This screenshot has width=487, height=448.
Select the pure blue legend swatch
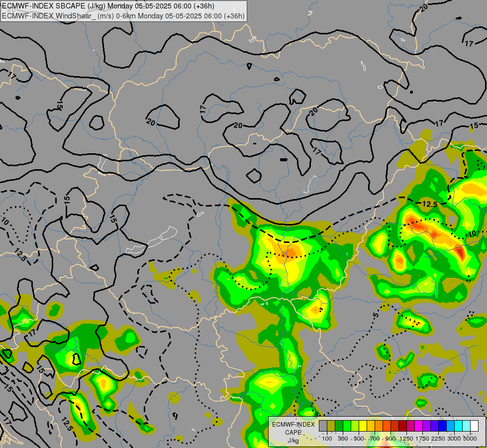click(443, 426)
